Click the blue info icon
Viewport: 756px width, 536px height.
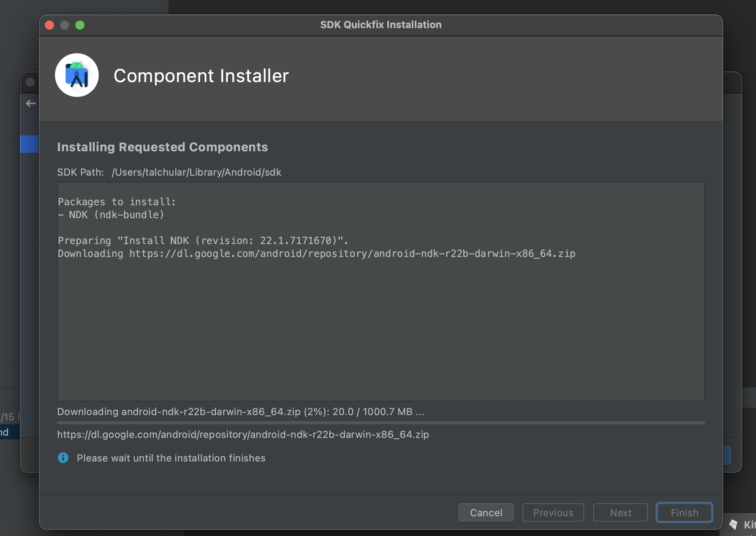tap(63, 458)
